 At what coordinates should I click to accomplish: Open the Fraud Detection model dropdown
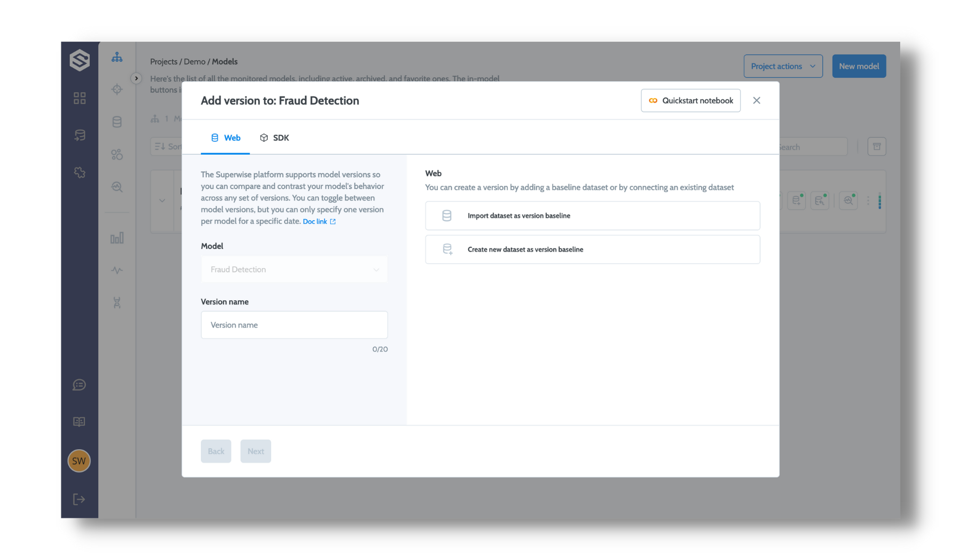(x=294, y=269)
